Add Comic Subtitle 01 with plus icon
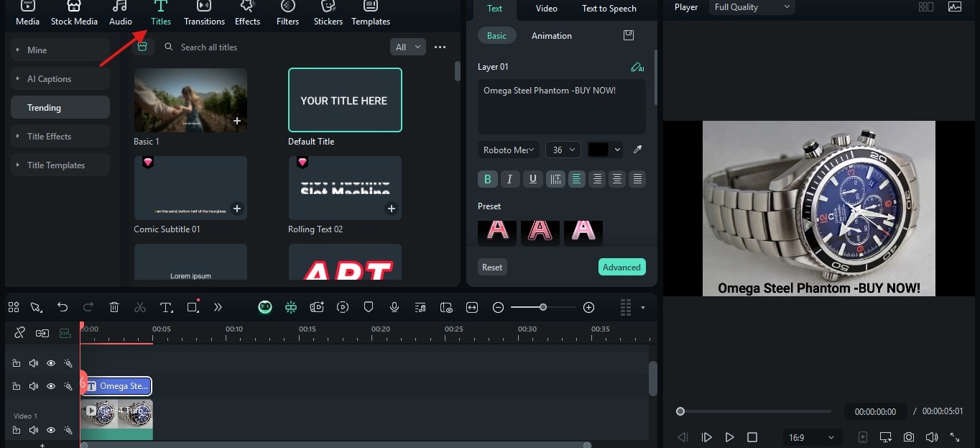This screenshot has width=980, height=448. [237, 209]
